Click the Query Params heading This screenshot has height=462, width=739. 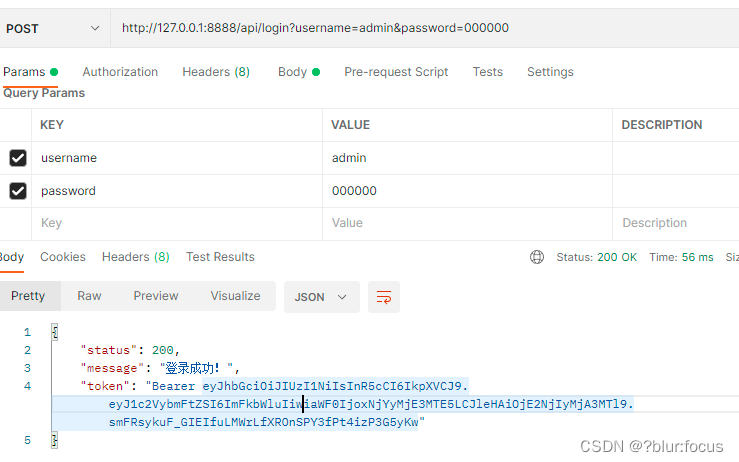pyautogui.click(x=44, y=93)
